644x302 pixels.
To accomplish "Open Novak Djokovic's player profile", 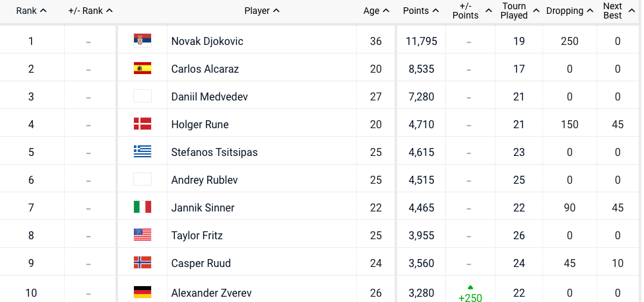I will click(207, 41).
